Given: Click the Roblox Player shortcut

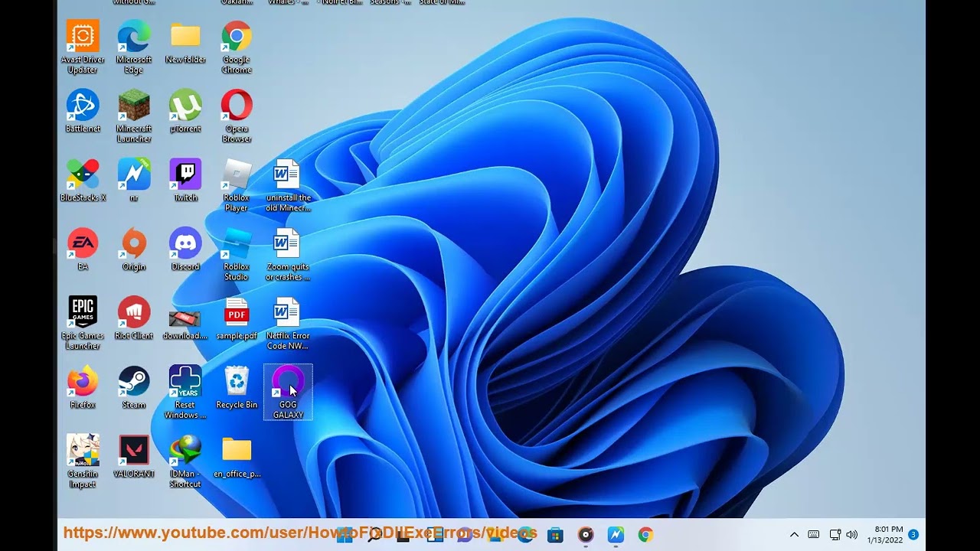Looking at the screenshot, I should click(237, 184).
